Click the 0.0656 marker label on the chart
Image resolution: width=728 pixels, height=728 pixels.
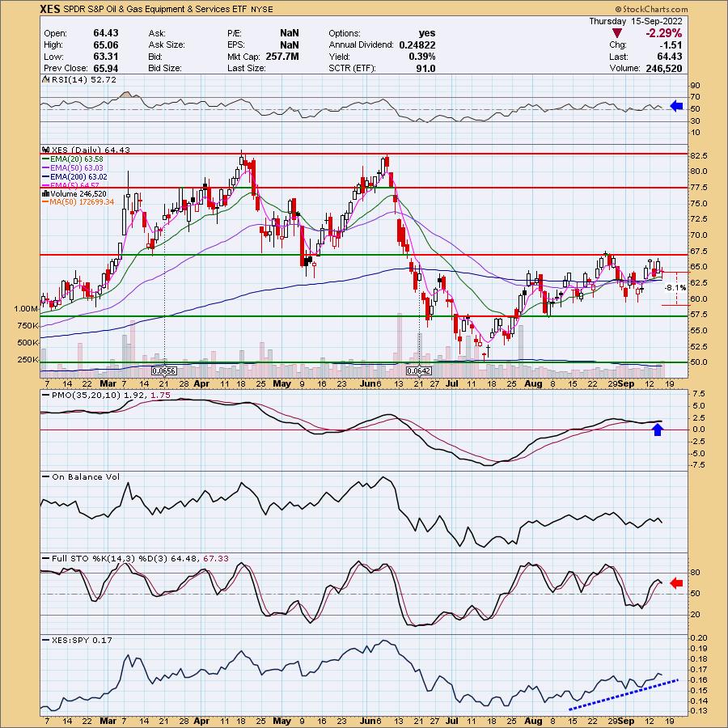[164, 371]
